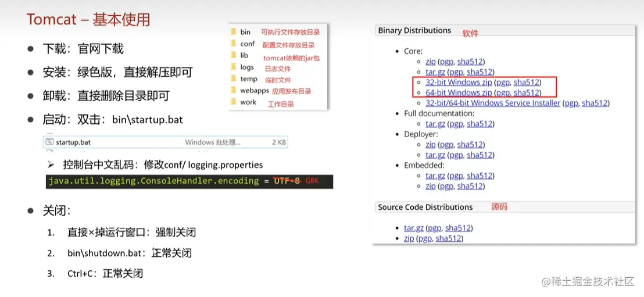The width and height of the screenshot is (644, 297).
Task: Open sha512 link under Full documentation
Action: point(480,124)
